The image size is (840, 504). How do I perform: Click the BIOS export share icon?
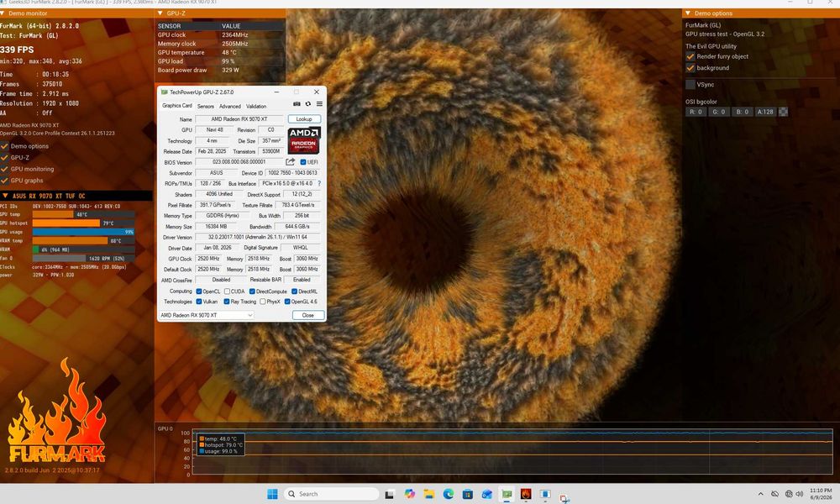point(291,162)
